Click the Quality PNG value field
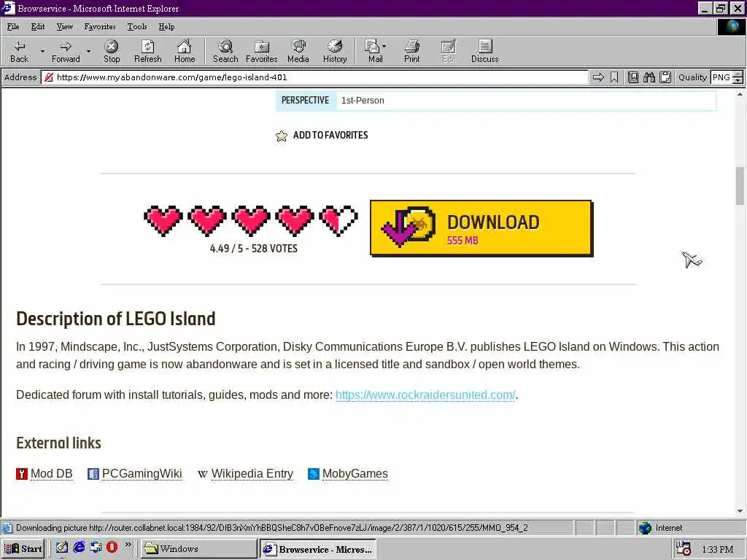 [721, 77]
